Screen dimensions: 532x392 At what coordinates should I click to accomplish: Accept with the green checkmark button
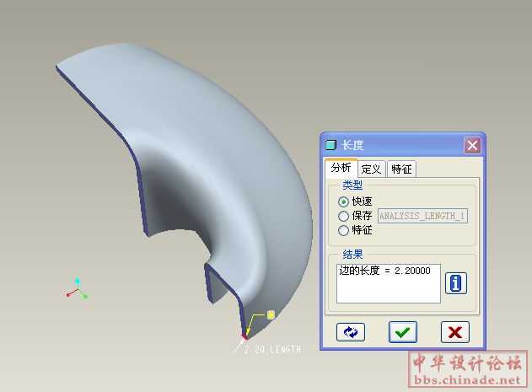[x=403, y=332]
